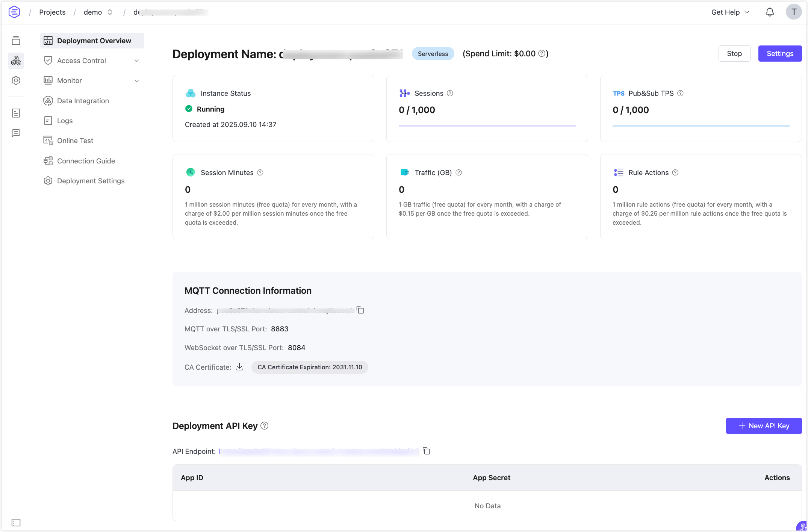Go to Connection Guide
This screenshot has width=808, height=532.
(x=86, y=161)
